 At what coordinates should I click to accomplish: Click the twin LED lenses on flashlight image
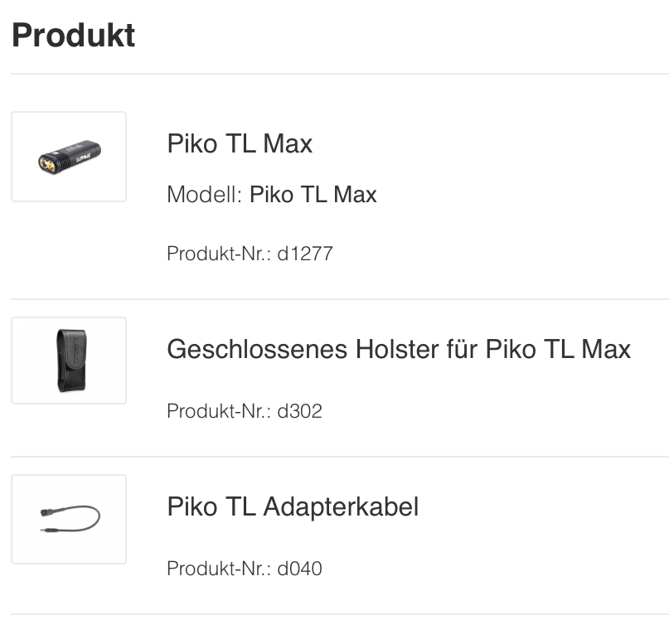click(x=47, y=165)
